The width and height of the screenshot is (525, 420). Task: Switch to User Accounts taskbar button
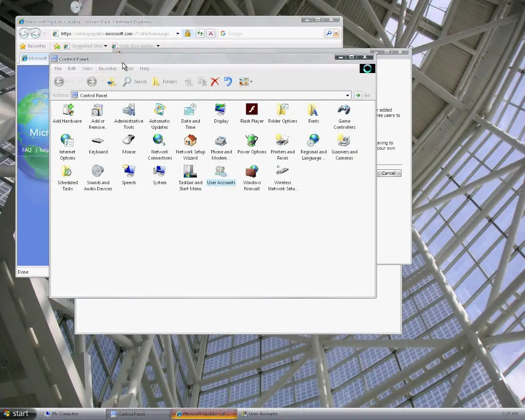point(270,414)
